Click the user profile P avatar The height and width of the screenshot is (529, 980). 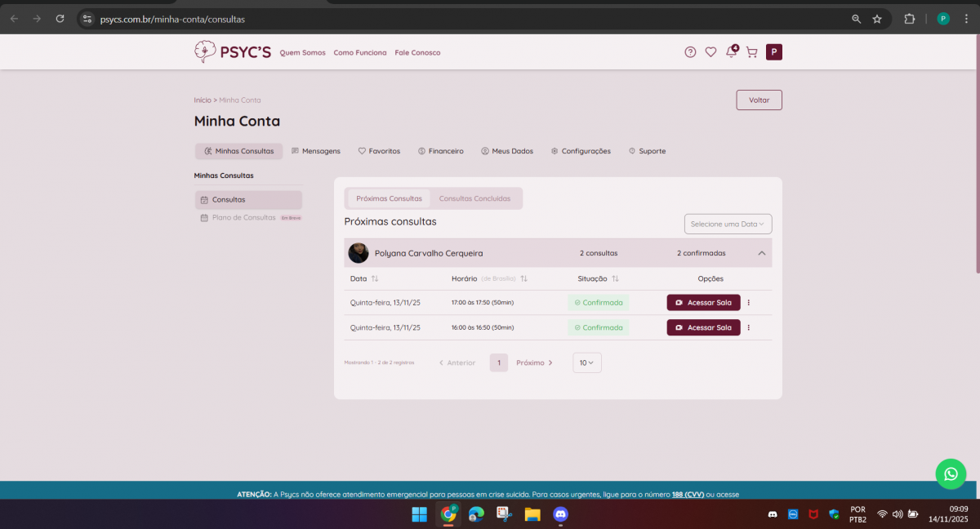point(773,52)
